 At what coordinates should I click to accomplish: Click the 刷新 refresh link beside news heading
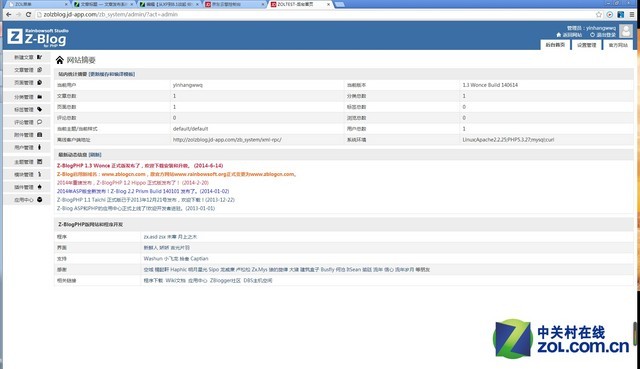95,155
